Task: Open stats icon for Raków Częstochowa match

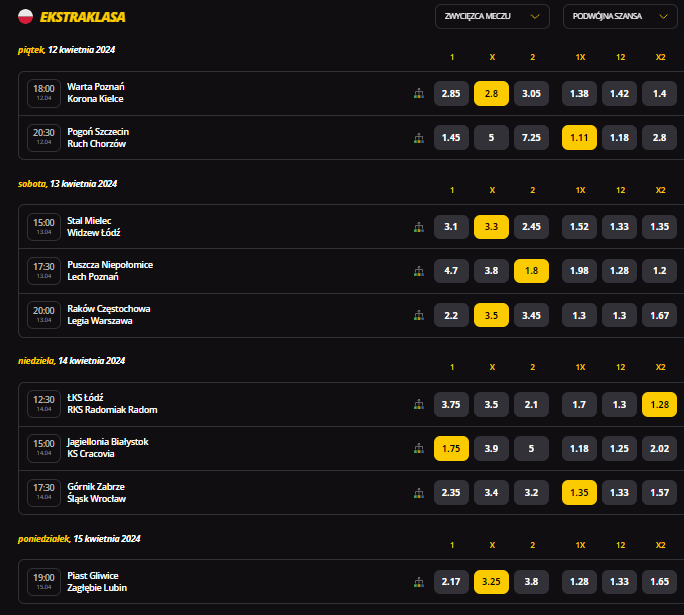Action: (419, 315)
